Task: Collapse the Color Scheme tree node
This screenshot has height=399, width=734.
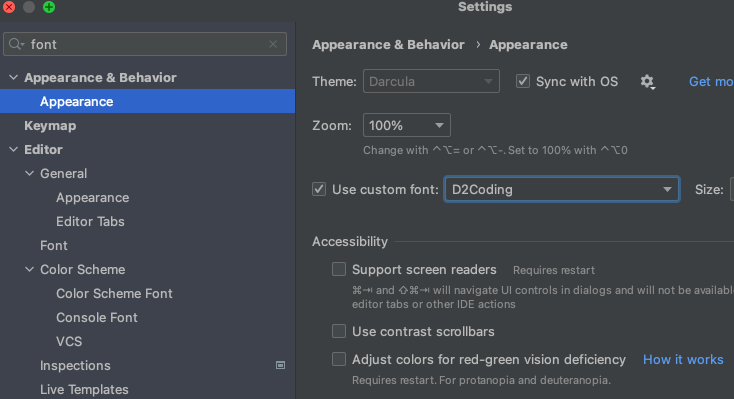Action: point(29,269)
